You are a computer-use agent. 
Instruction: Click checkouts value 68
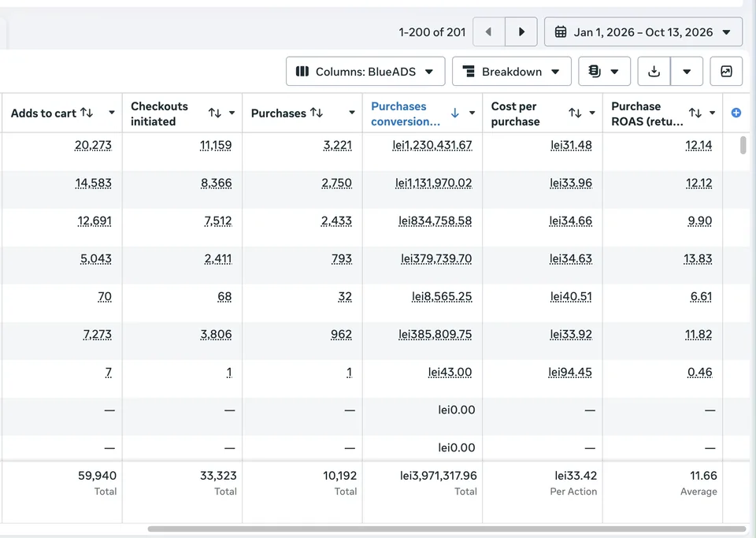tap(224, 296)
